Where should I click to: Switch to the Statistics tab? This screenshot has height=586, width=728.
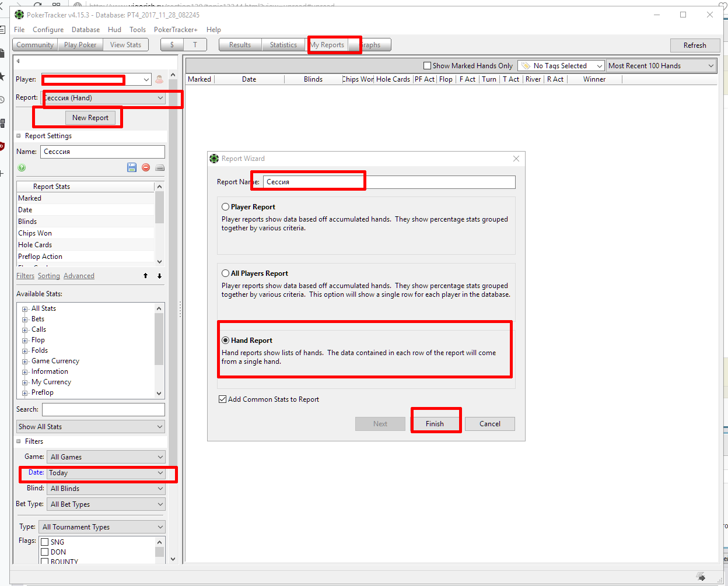(x=283, y=45)
